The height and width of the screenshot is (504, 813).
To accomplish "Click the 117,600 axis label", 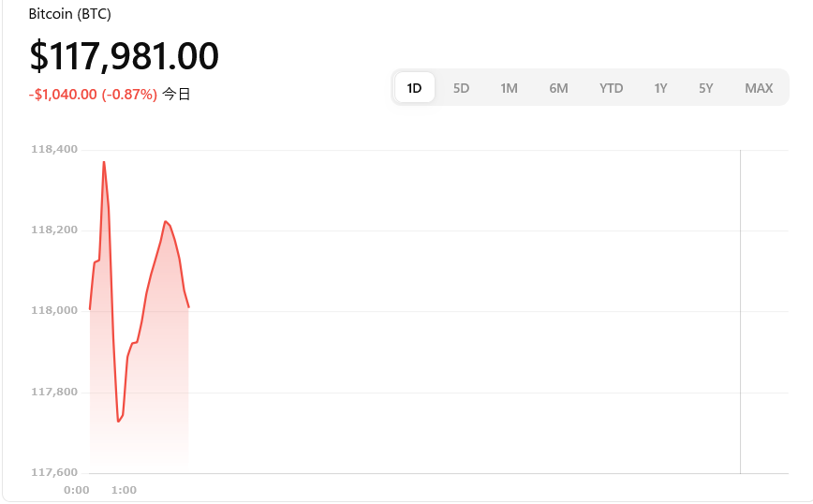I will pyautogui.click(x=54, y=472).
